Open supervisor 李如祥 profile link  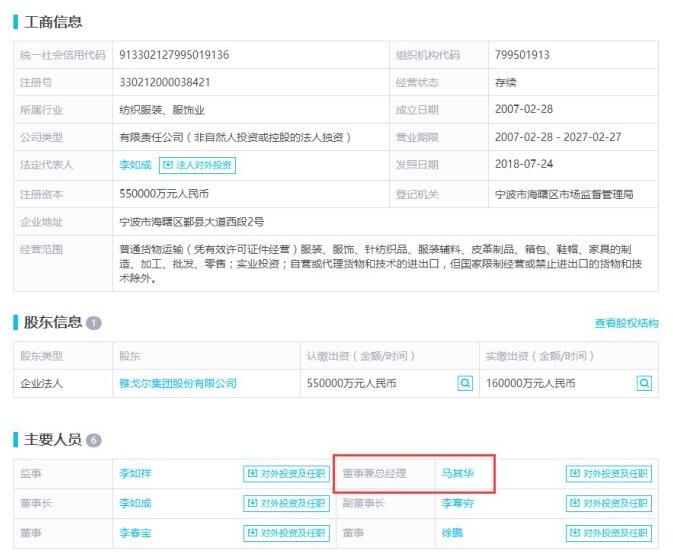pos(135,473)
